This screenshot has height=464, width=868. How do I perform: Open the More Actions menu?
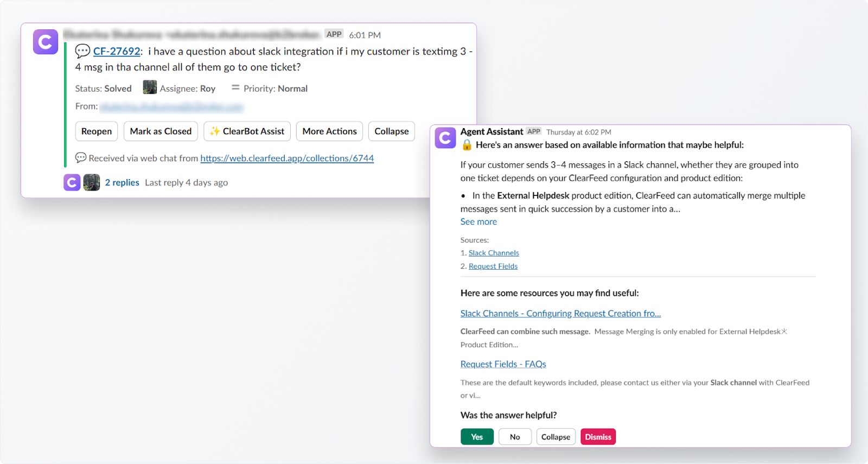click(x=329, y=131)
